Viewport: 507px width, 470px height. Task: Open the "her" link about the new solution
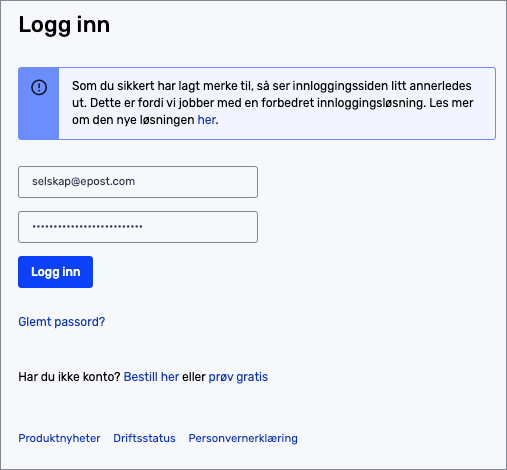point(207,120)
